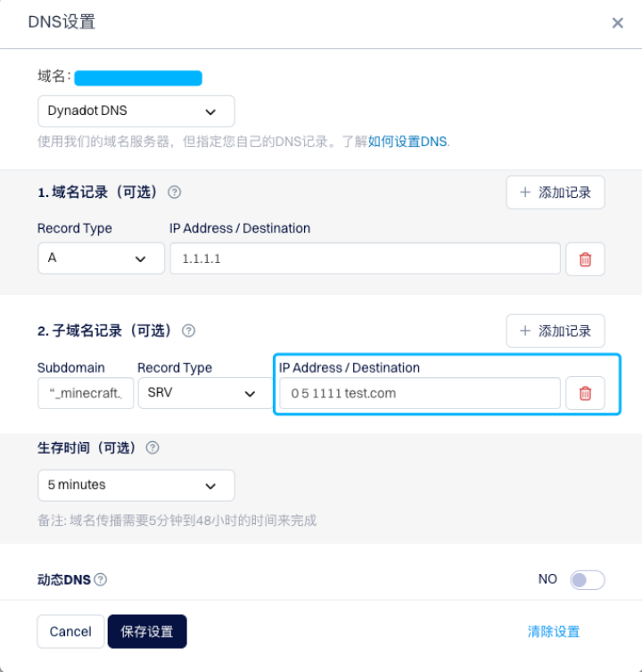
Task: Toggle the 动态DNS switch
Action: coord(587,580)
